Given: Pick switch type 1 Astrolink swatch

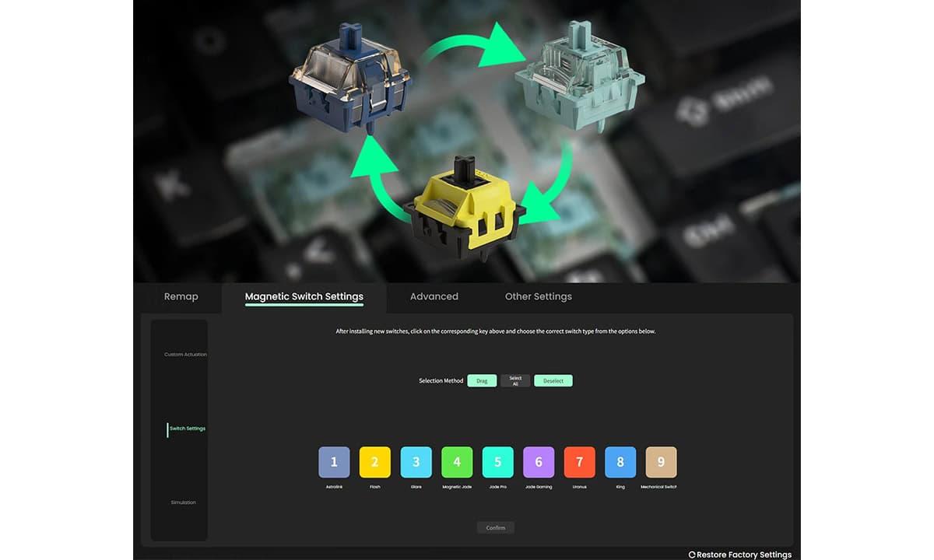Looking at the screenshot, I should tap(334, 462).
